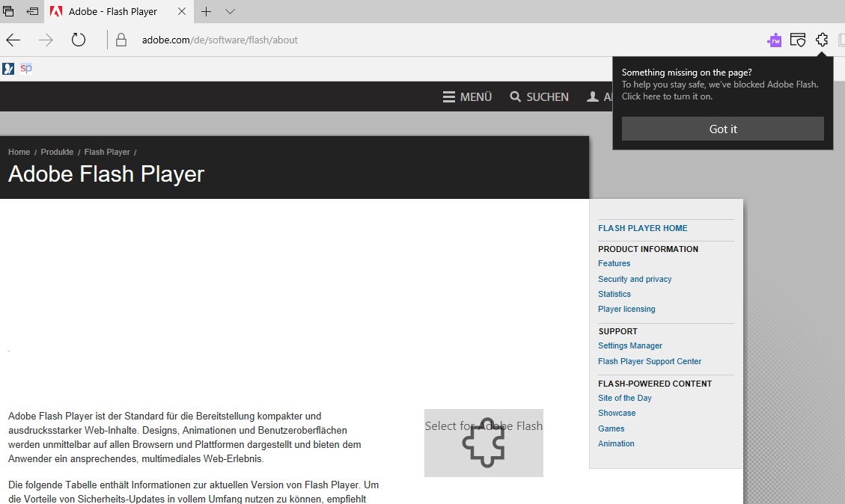Click the browser Back arrow

coord(13,40)
